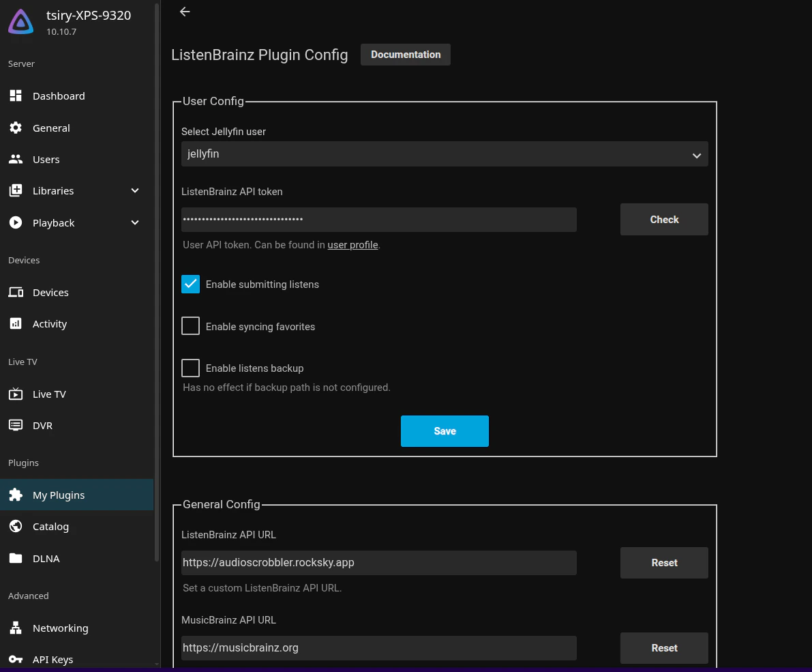Click the Jellyfin logo icon
The image size is (812, 672).
pyautogui.click(x=20, y=23)
